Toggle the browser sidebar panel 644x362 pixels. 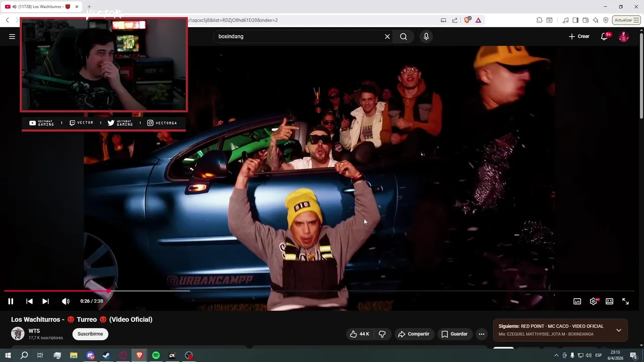(576, 20)
